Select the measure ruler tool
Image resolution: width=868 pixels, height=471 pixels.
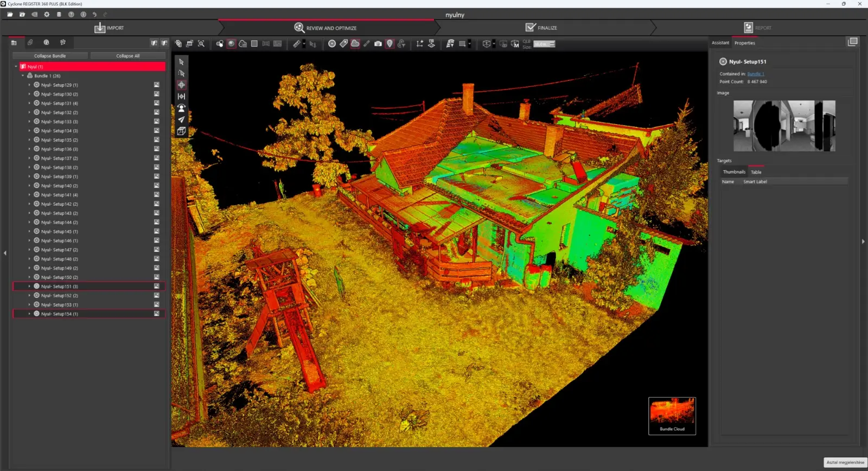click(x=296, y=44)
